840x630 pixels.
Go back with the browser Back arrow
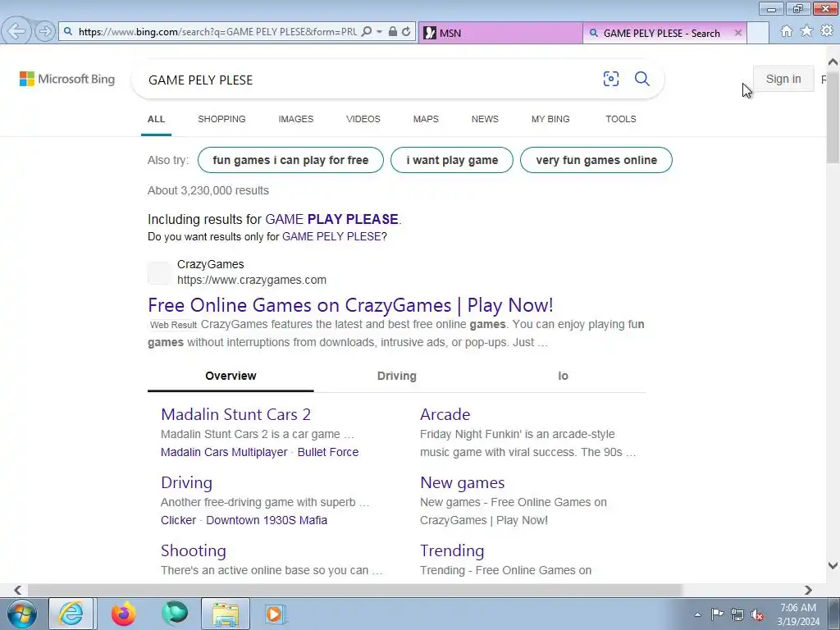(x=16, y=31)
